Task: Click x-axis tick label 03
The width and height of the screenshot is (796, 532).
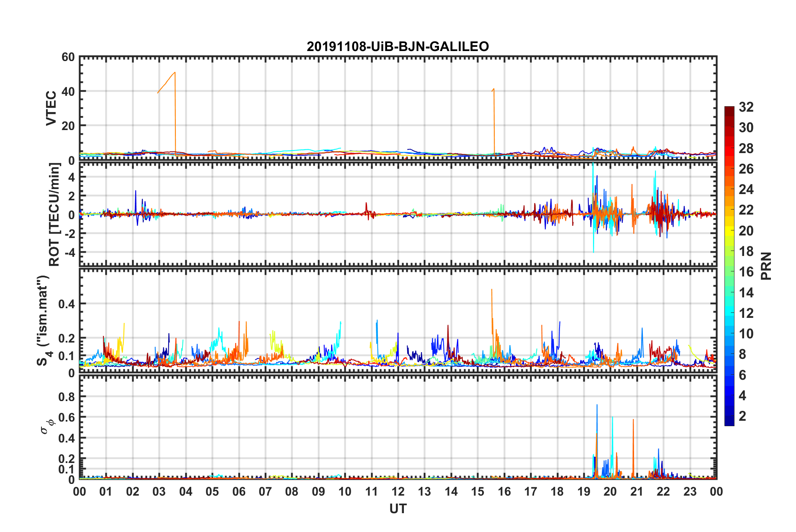Action: 159,491
